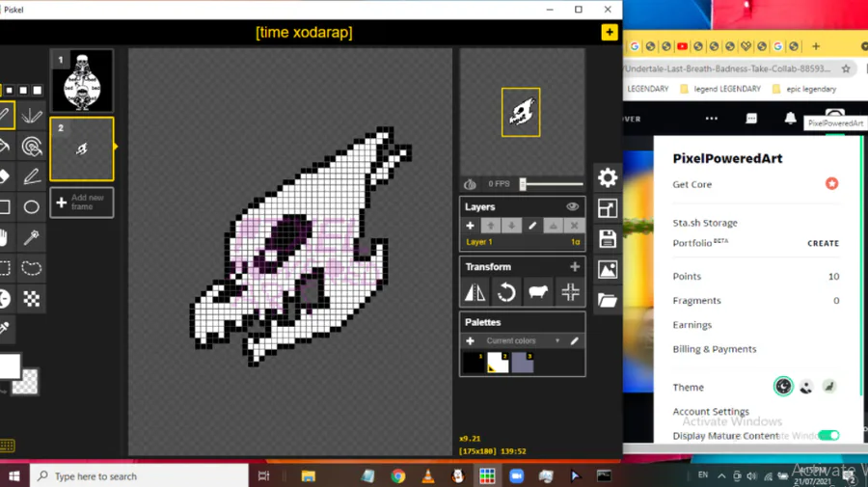The height and width of the screenshot is (487, 868).
Task: Open Sta.sh Storage menu entry
Action: 705,223
